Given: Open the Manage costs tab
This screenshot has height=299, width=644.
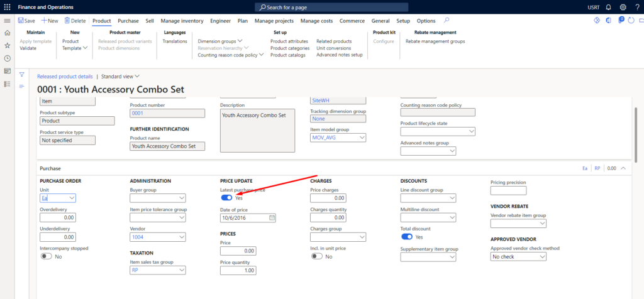Looking at the screenshot, I should coord(317,21).
